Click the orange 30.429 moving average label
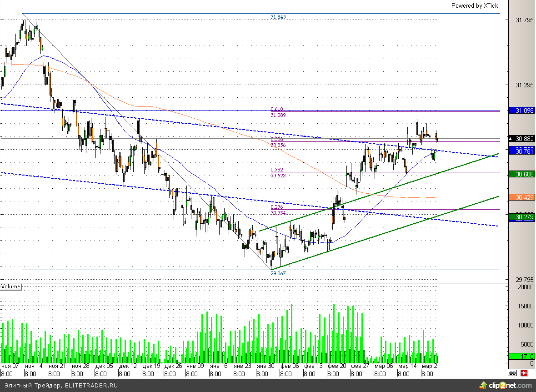Viewport: 536px width, 392px height. point(521,197)
